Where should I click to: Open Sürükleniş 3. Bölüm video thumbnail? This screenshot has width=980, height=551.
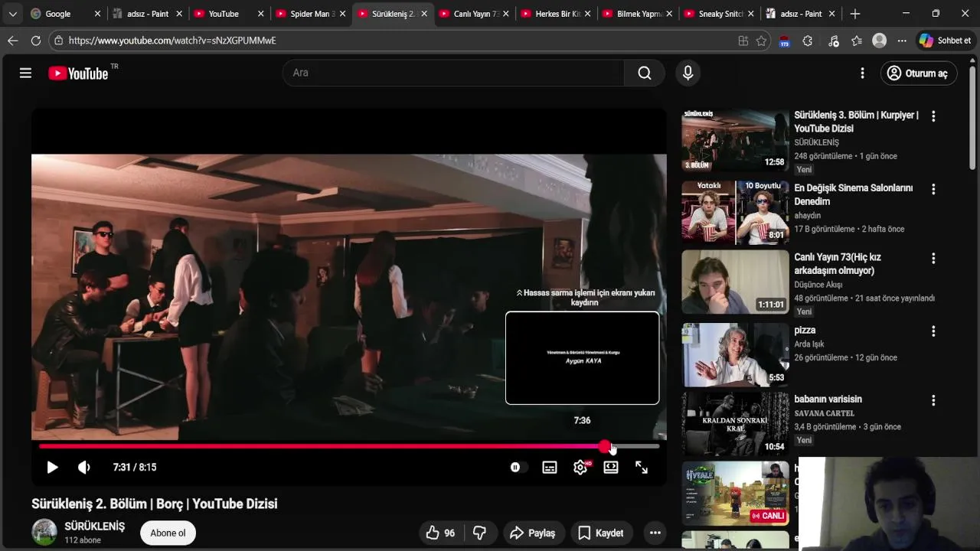[x=735, y=139]
